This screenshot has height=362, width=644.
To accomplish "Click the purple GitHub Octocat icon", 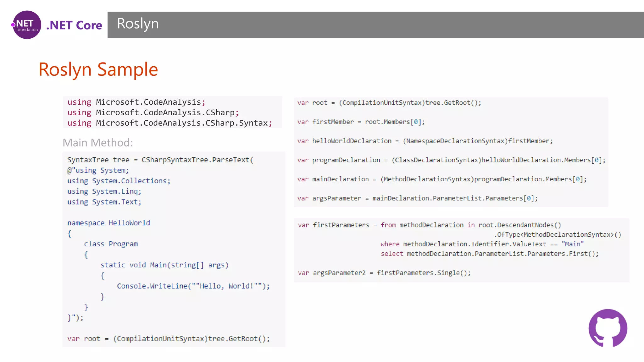I will [x=608, y=328].
